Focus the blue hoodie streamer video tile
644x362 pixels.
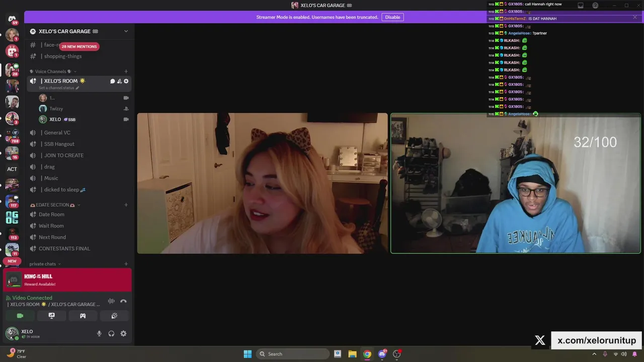[516, 183]
